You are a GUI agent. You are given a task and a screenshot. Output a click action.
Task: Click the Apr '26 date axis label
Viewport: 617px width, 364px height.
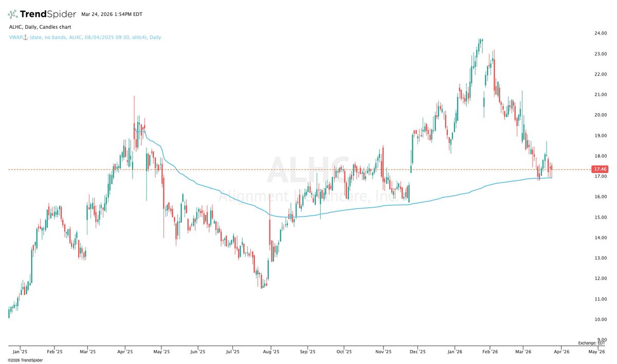[560, 352]
